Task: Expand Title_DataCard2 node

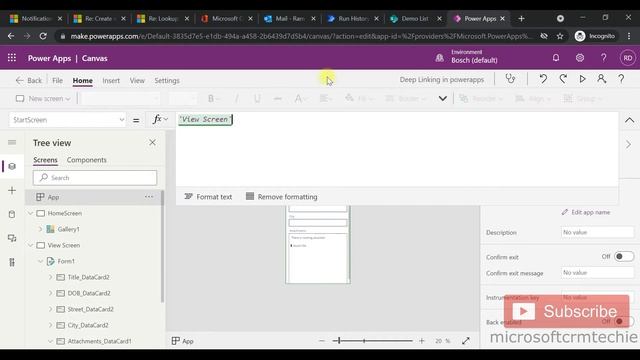Action: [x=51, y=277]
